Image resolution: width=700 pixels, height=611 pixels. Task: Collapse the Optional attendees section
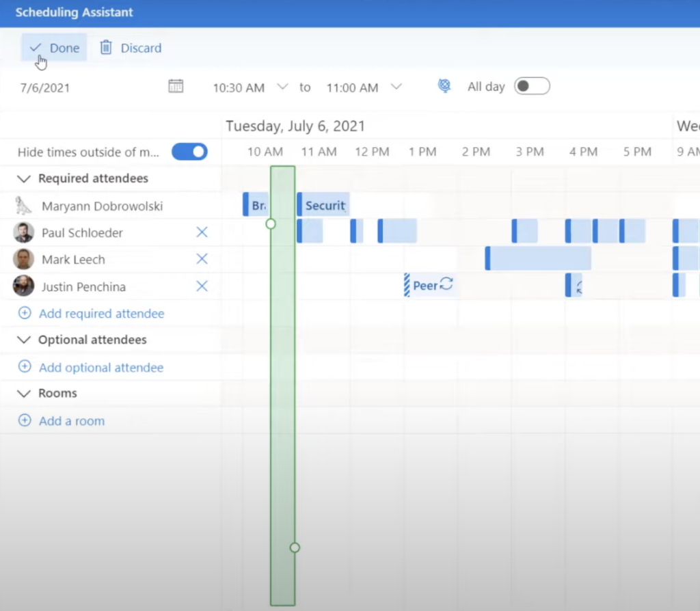(x=24, y=340)
